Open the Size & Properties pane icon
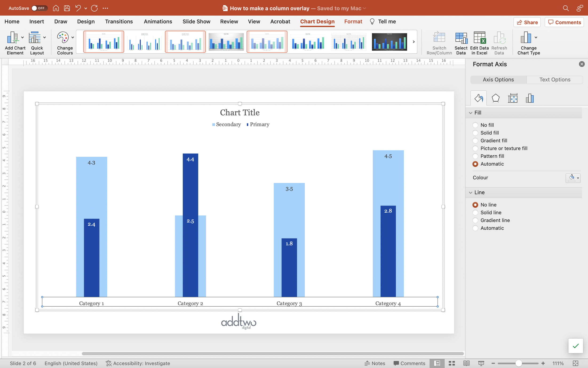Image resolution: width=588 pixels, height=368 pixels. coord(513,98)
